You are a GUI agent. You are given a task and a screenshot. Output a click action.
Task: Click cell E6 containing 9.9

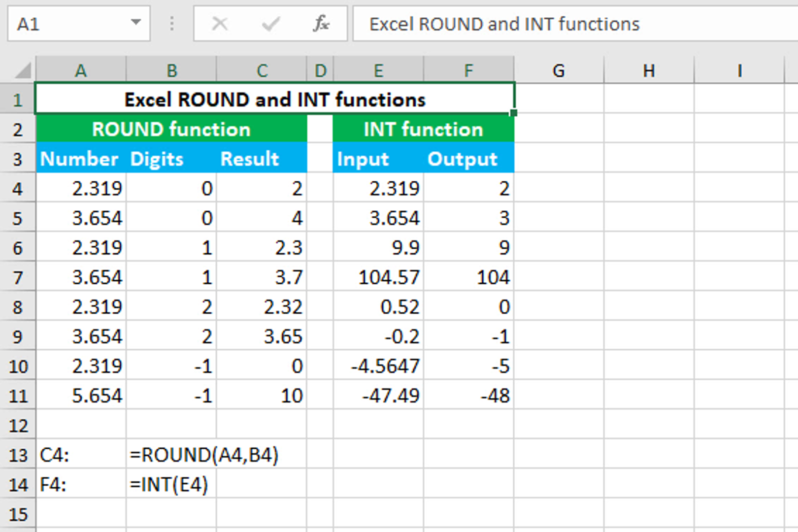[378, 247]
